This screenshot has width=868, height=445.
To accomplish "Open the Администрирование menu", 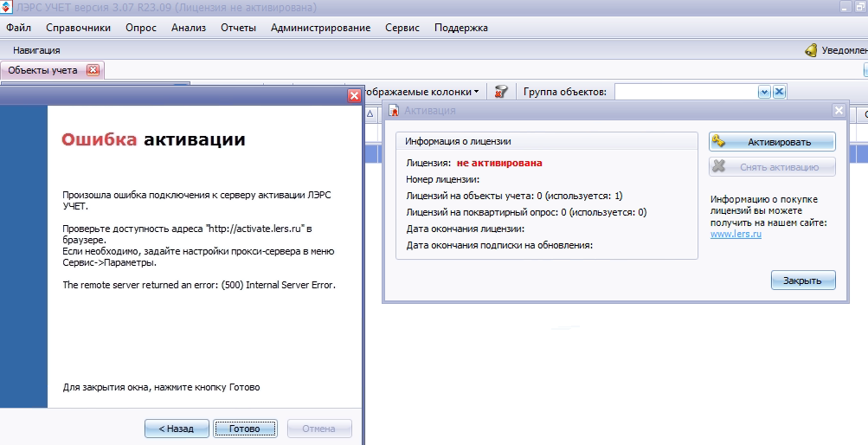I will 320,28.
